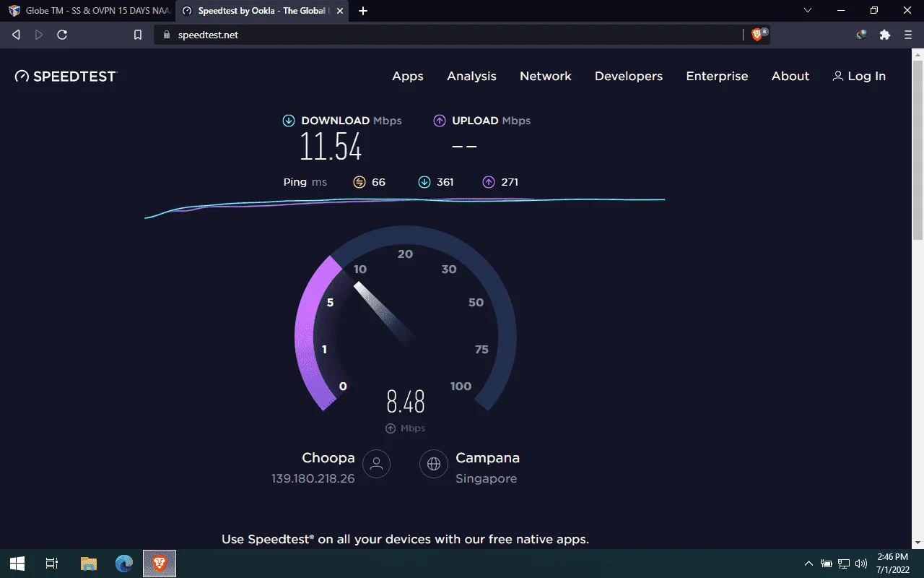The width and height of the screenshot is (924, 578).
Task: Open the Analysis menu item
Action: click(x=471, y=76)
